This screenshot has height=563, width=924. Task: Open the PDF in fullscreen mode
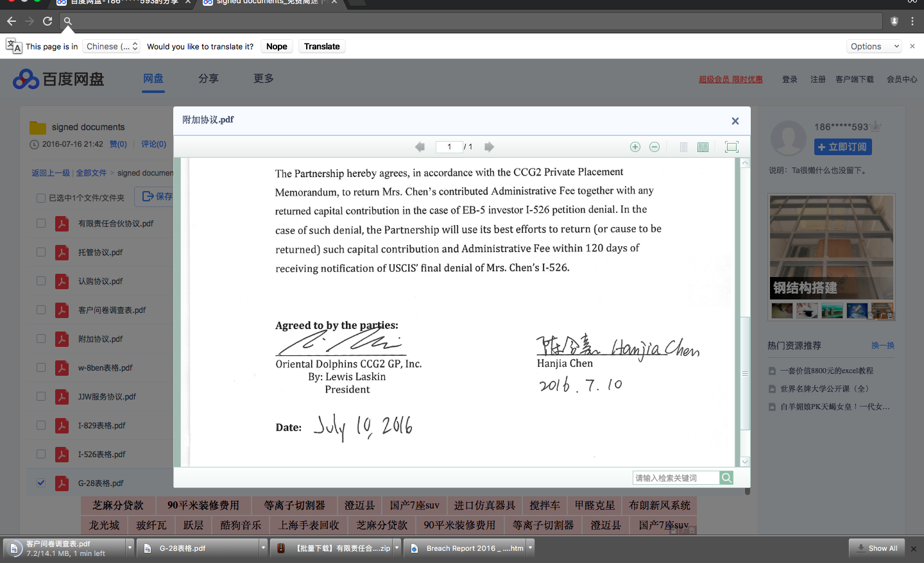tap(732, 147)
